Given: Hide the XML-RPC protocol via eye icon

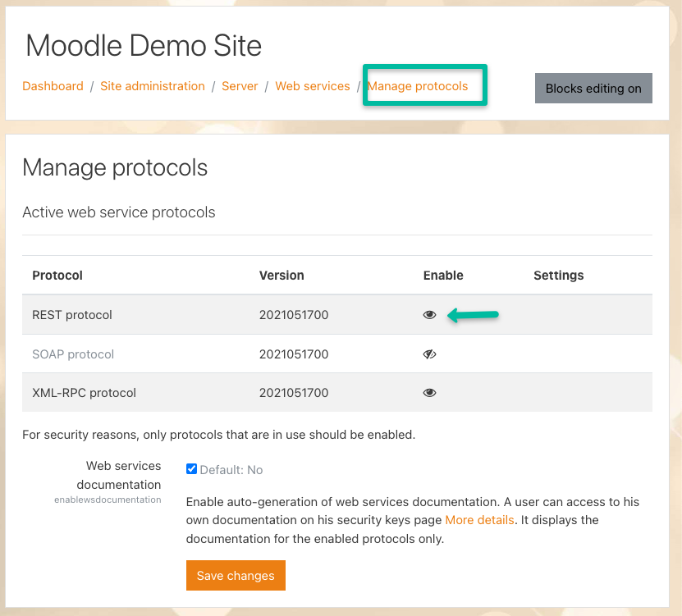Looking at the screenshot, I should pos(429,392).
